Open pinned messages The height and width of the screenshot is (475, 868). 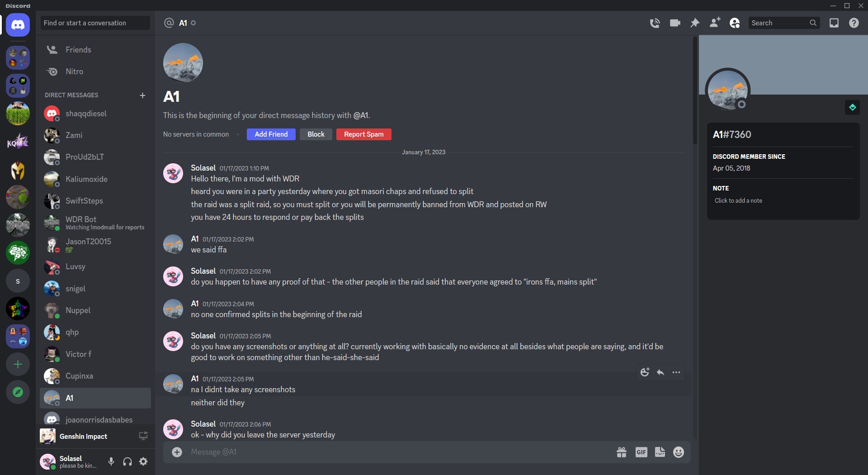(695, 23)
